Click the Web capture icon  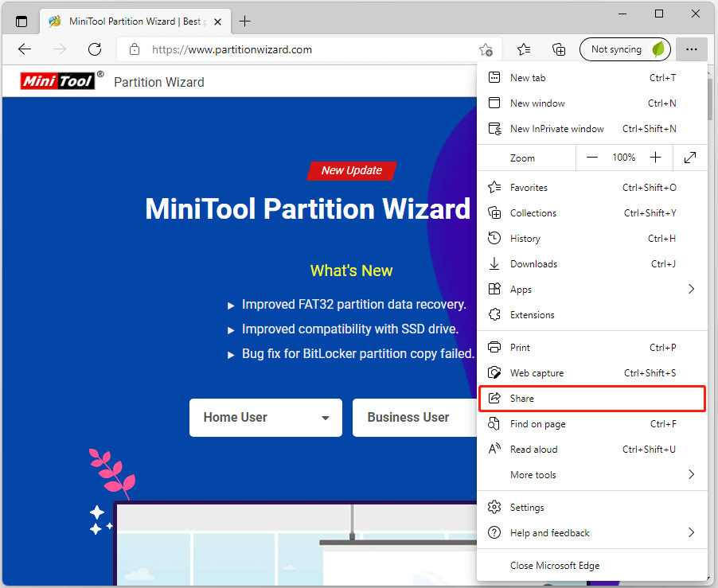(x=495, y=372)
